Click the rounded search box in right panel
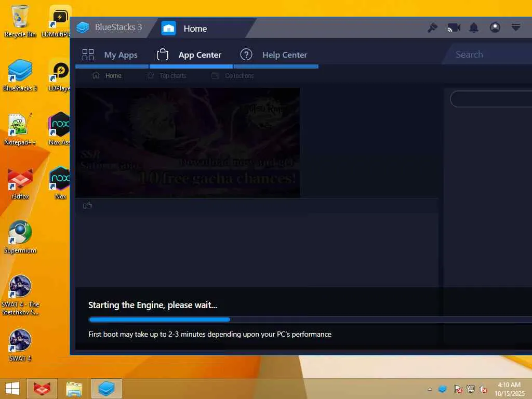Screen dimensions: 532x399 (x=491, y=99)
